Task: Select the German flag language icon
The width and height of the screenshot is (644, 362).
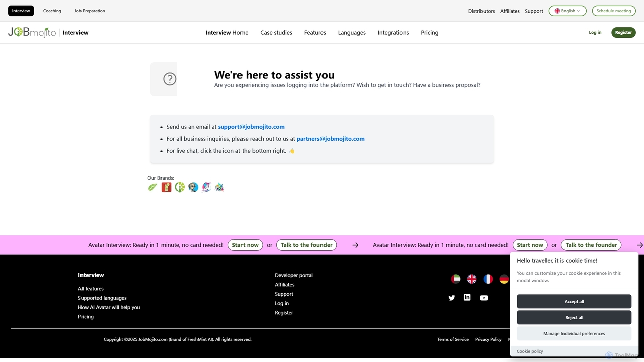Action: (x=504, y=279)
